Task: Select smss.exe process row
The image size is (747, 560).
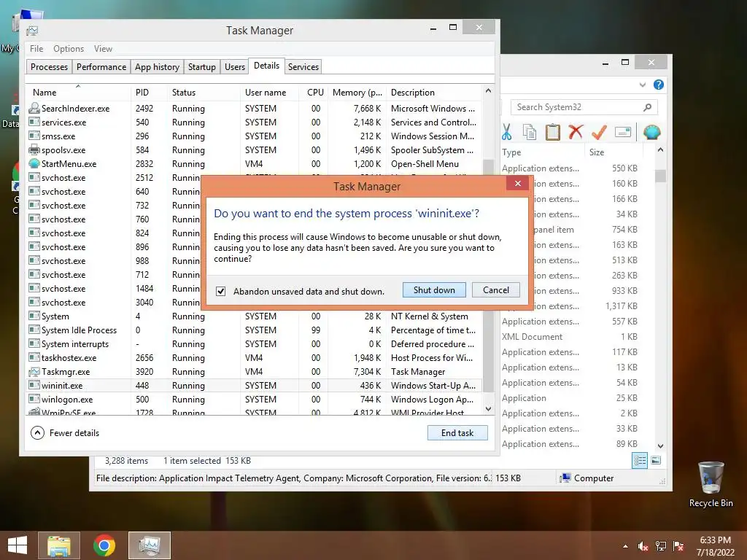Action: (x=255, y=136)
